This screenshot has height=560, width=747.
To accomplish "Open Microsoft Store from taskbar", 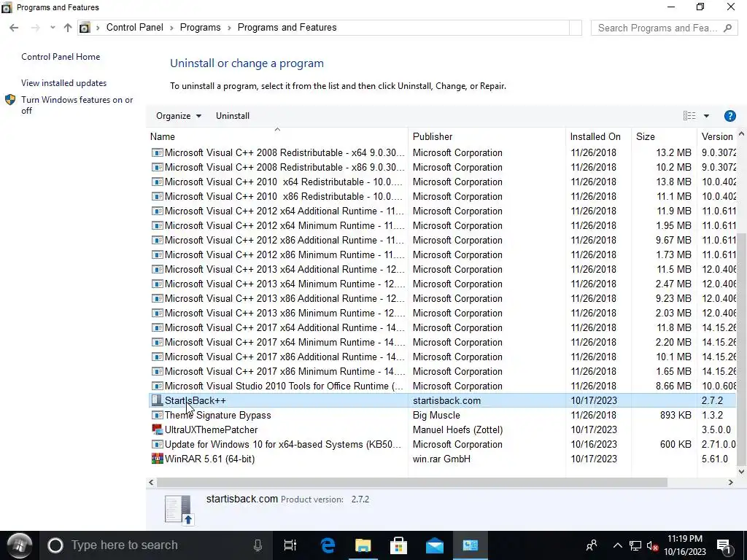I will 398,545.
